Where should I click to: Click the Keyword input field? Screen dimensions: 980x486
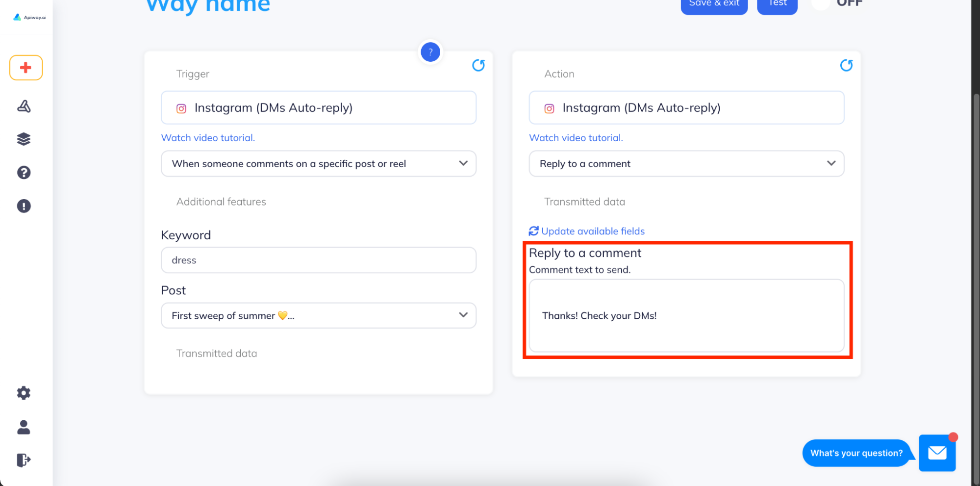pos(319,260)
